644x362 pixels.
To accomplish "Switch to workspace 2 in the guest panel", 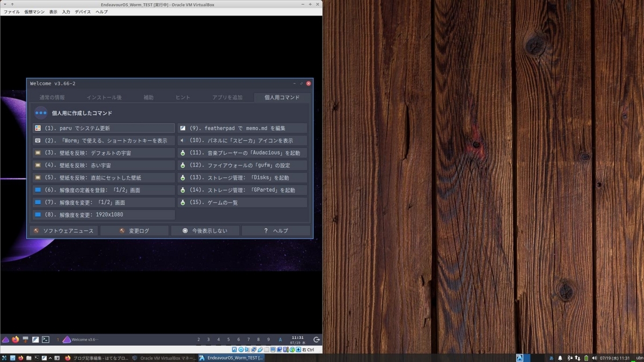I will pyautogui.click(x=199, y=339).
